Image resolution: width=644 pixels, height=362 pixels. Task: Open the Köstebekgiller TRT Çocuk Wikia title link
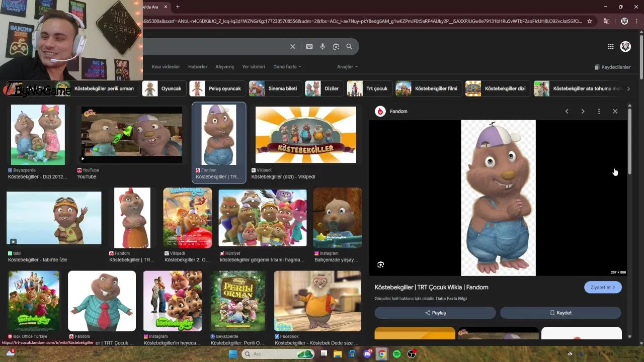tap(431, 287)
